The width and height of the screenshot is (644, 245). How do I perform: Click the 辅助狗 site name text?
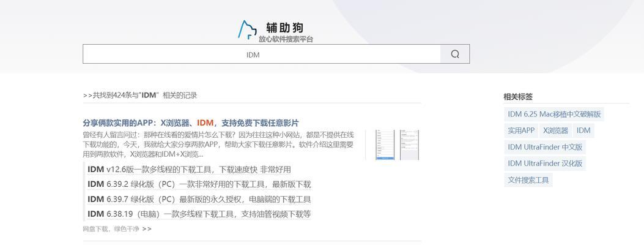point(284,28)
